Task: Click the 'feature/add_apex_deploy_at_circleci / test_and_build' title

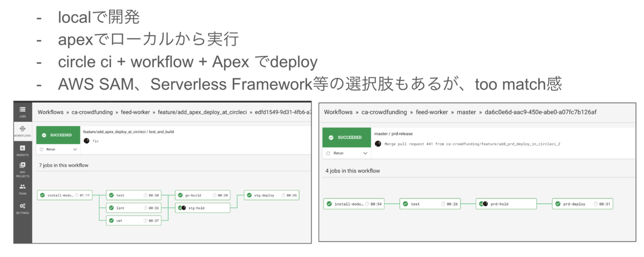Action: [128, 131]
